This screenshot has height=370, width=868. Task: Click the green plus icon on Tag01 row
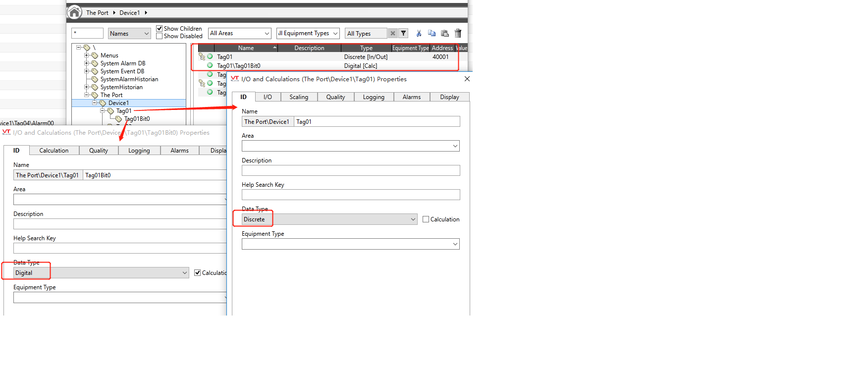(x=210, y=56)
